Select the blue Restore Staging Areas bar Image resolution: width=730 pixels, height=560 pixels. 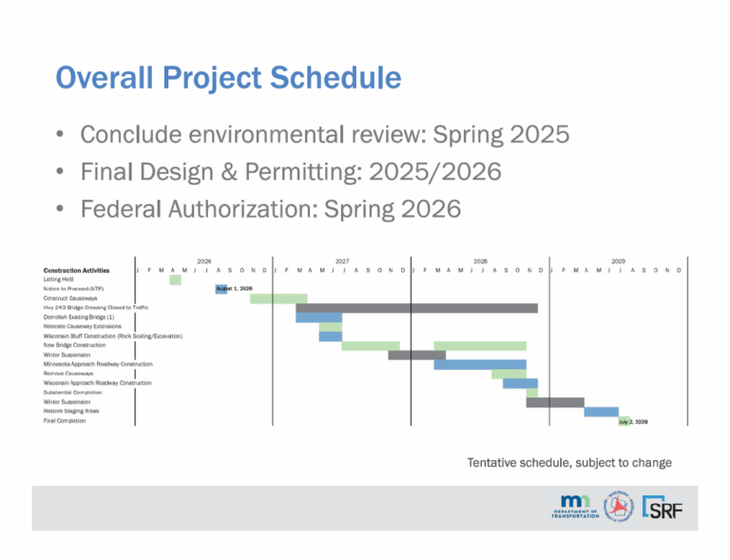click(601, 412)
